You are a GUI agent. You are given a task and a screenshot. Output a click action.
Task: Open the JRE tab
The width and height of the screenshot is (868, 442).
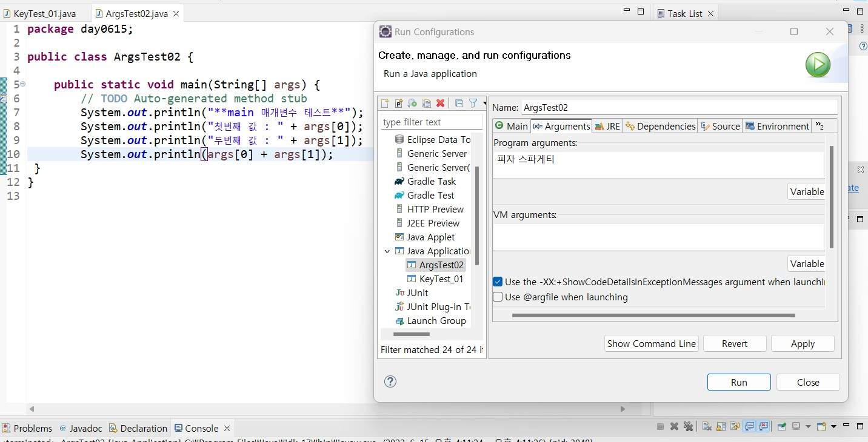(x=607, y=126)
